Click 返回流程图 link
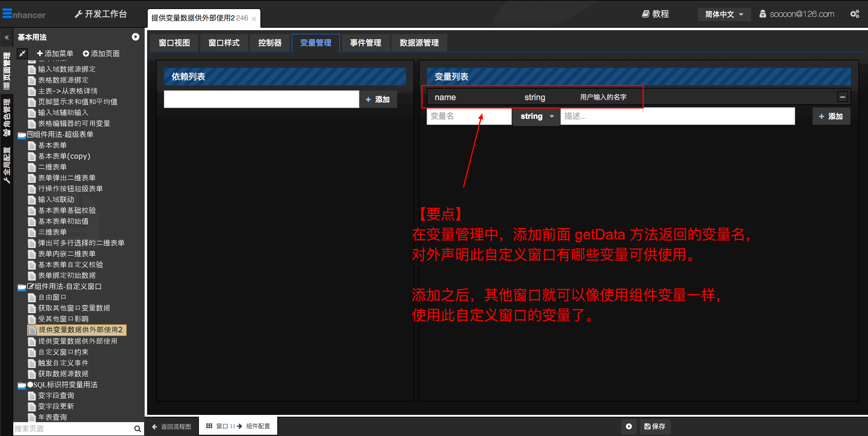This screenshot has width=868, height=436. [x=172, y=426]
